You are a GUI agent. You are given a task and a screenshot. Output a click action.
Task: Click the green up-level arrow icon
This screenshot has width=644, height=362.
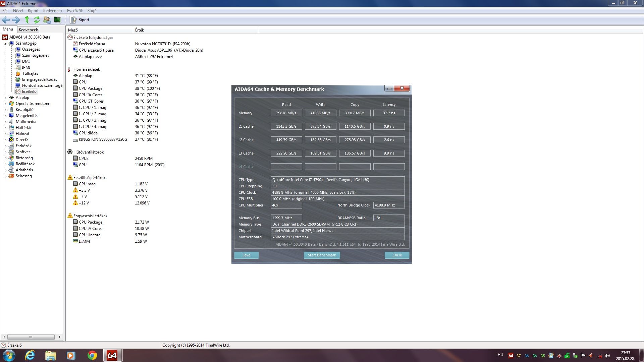point(27,20)
